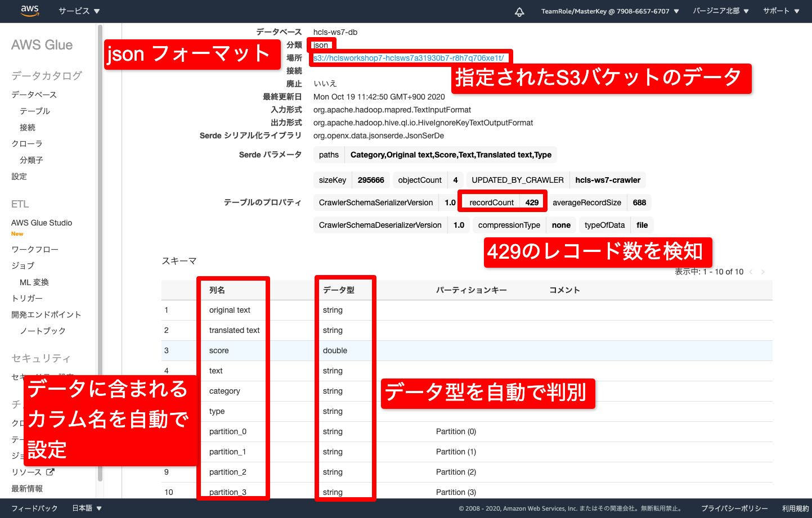The height and width of the screenshot is (518, 812).
Task: Click the compressionType none property
Action: pos(524,225)
